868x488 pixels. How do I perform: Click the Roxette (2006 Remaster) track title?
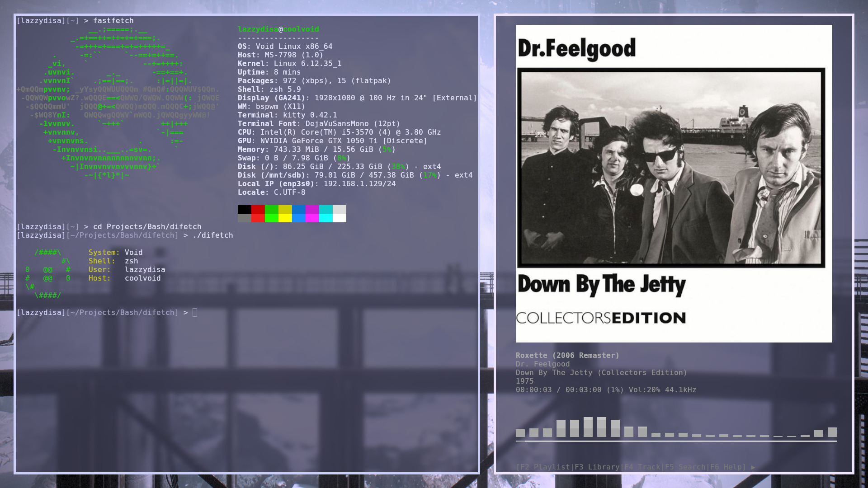(567, 356)
